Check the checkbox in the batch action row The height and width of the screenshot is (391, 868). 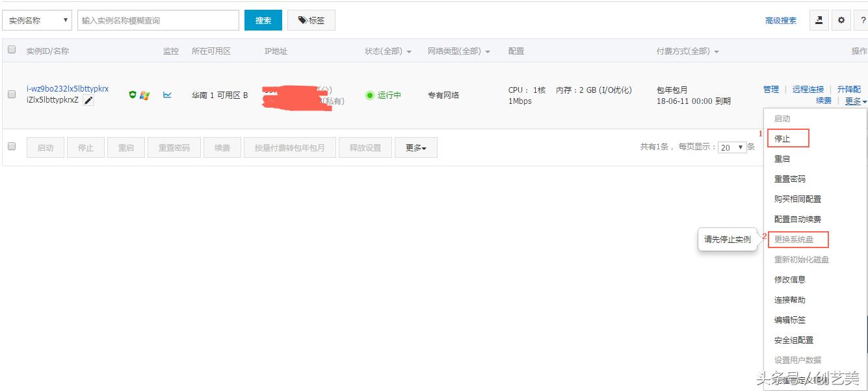tap(10, 147)
